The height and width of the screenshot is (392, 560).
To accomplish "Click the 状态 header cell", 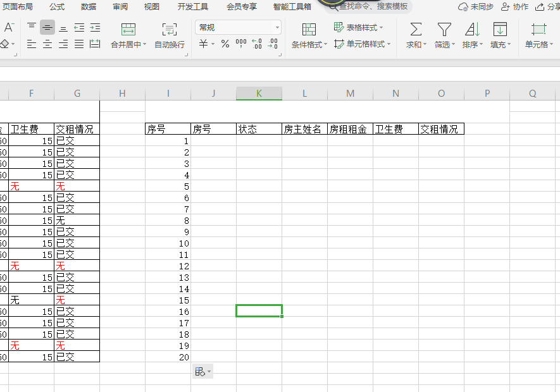I will tap(259, 129).
